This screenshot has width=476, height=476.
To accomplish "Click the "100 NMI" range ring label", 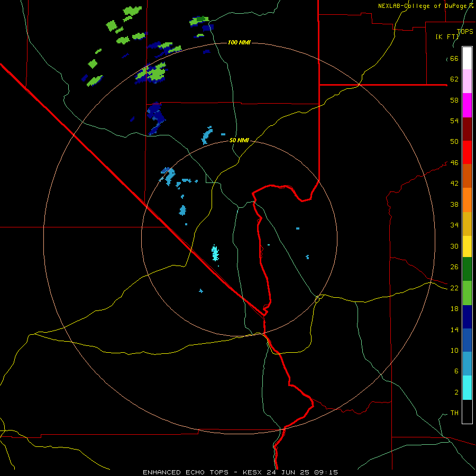I will tap(239, 42).
